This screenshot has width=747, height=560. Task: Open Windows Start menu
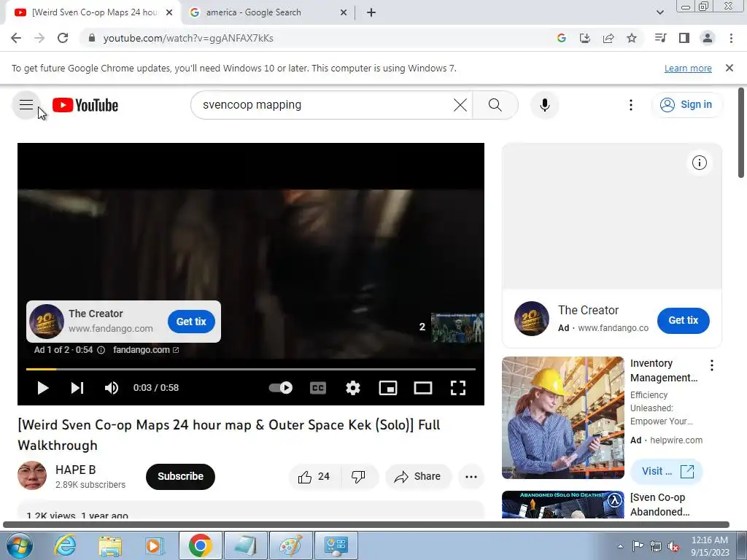click(x=19, y=545)
